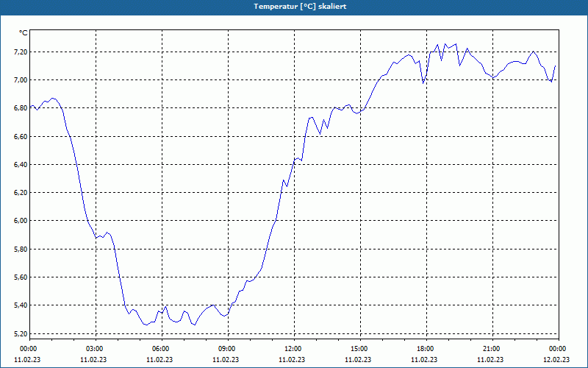
Task: Click the 09:00 time label on the x-axis
Action: [228, 349]
